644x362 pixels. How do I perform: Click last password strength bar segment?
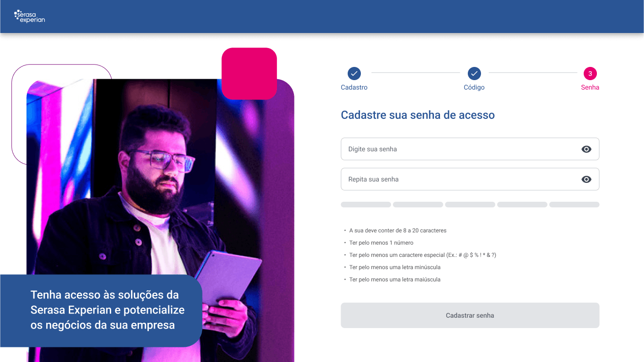(574, 205)
